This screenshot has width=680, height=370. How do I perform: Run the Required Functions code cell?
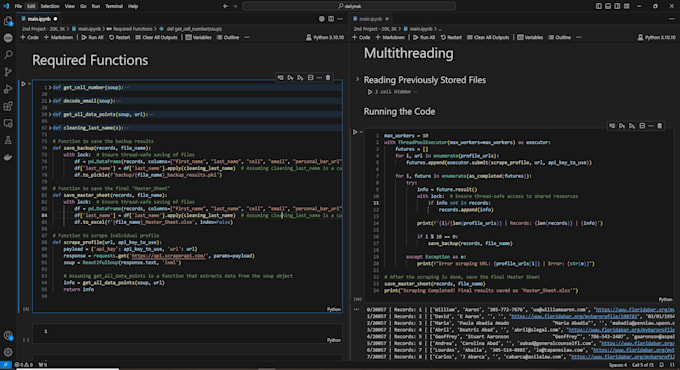23,84
